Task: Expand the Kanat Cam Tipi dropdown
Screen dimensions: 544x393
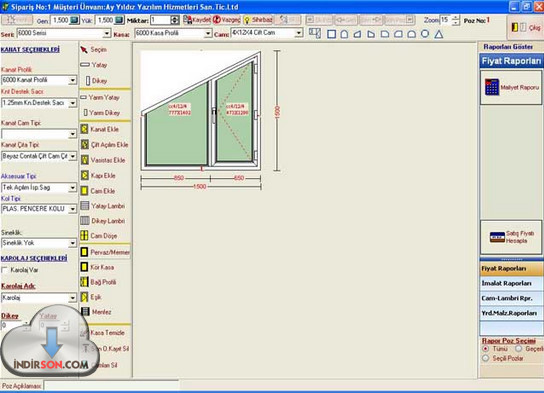Action: 73,134
